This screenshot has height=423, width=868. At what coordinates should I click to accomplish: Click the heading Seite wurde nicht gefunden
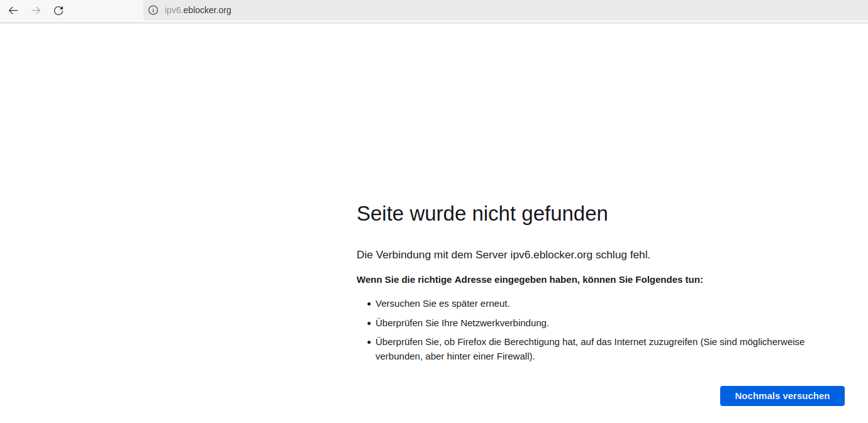[482, 214]
